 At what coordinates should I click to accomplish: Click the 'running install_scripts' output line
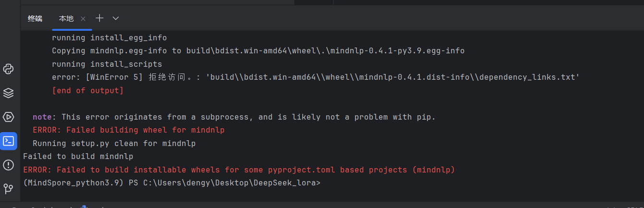pos(107,64)
